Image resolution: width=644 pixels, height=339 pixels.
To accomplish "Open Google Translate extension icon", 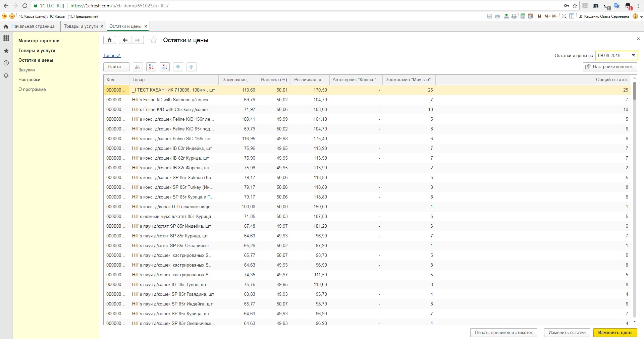I will (617, 6).
